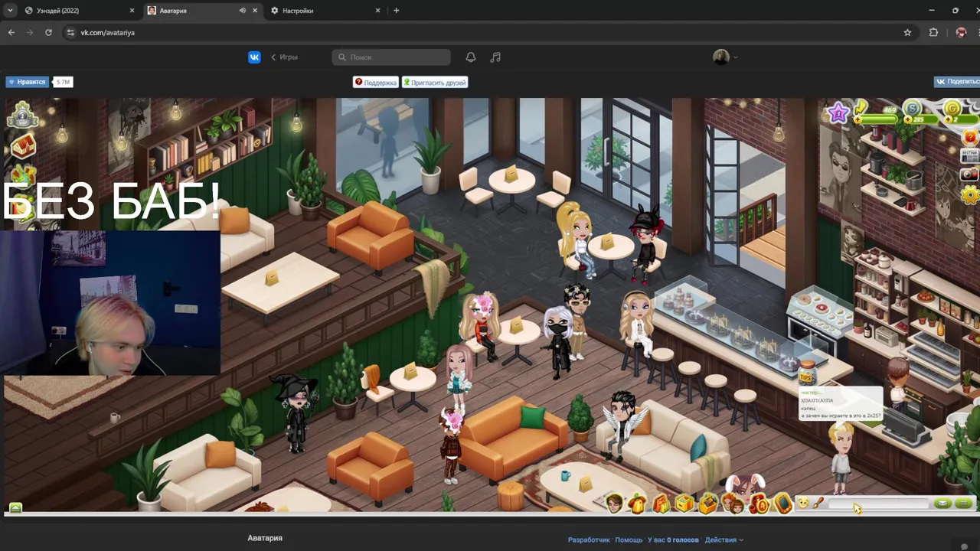Mute the Аватария tab audio icon
The image size is (980, 551).
242,11
